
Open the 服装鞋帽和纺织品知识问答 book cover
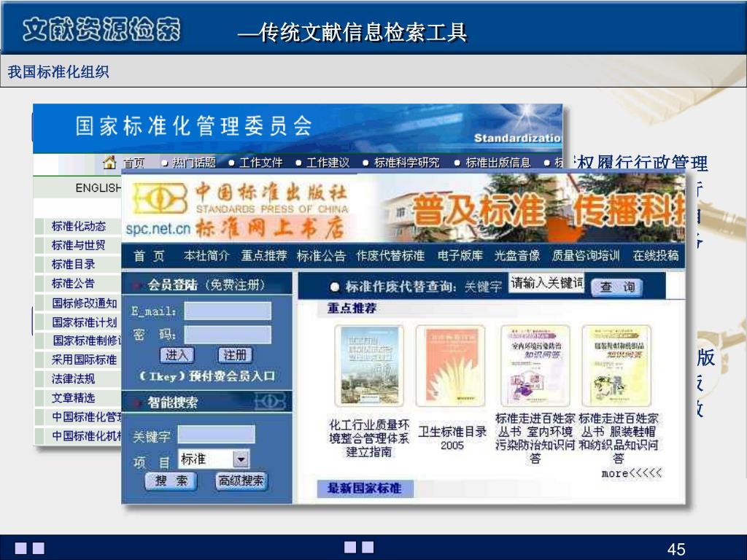click(616, 366)
